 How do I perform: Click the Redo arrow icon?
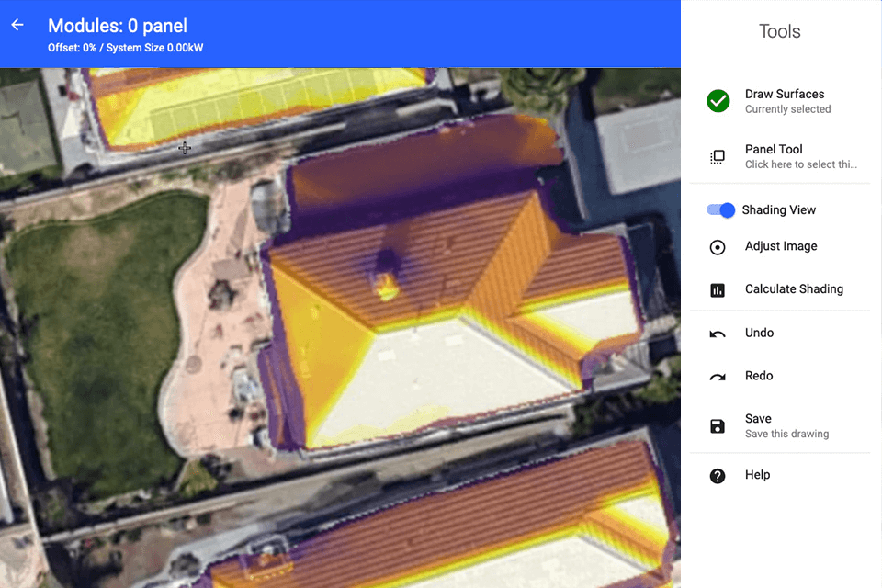click(718, 377)
